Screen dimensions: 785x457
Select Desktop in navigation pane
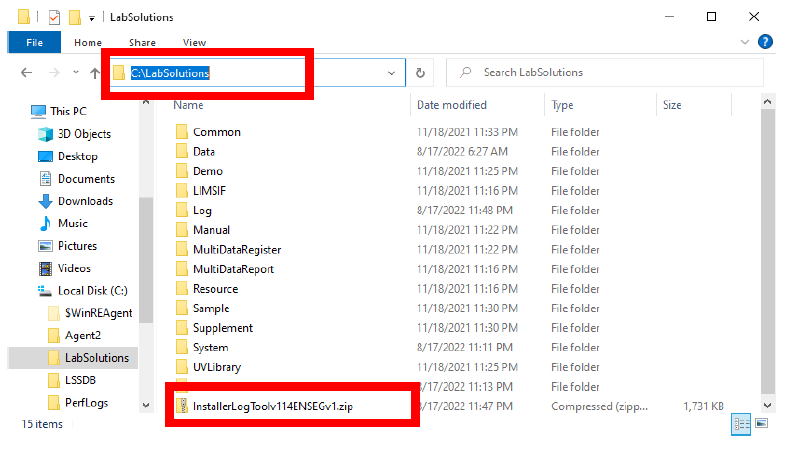coord(68,156)
